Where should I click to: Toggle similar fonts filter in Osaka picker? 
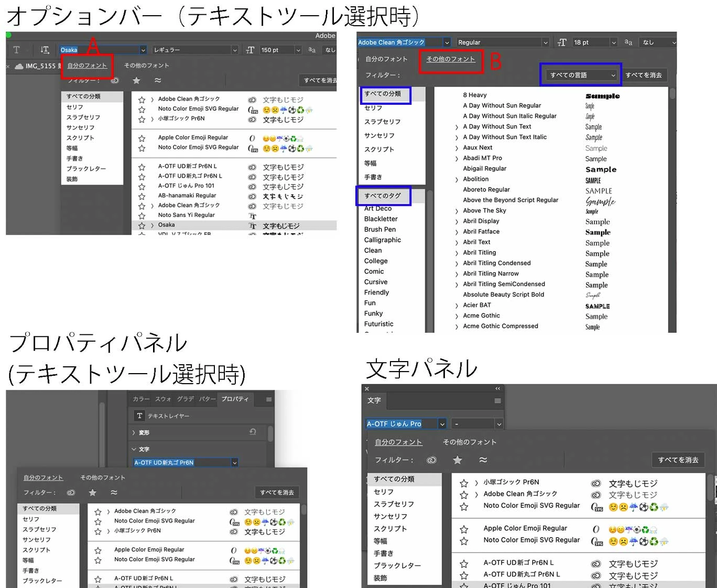[158, 80]
